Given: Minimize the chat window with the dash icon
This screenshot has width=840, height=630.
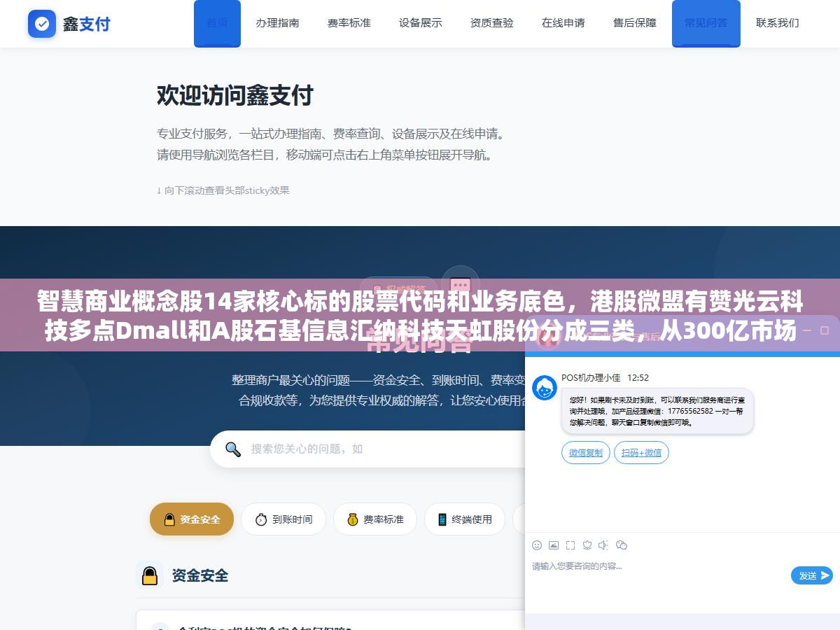Looking at the screenshot, I should tap(806, 330).
